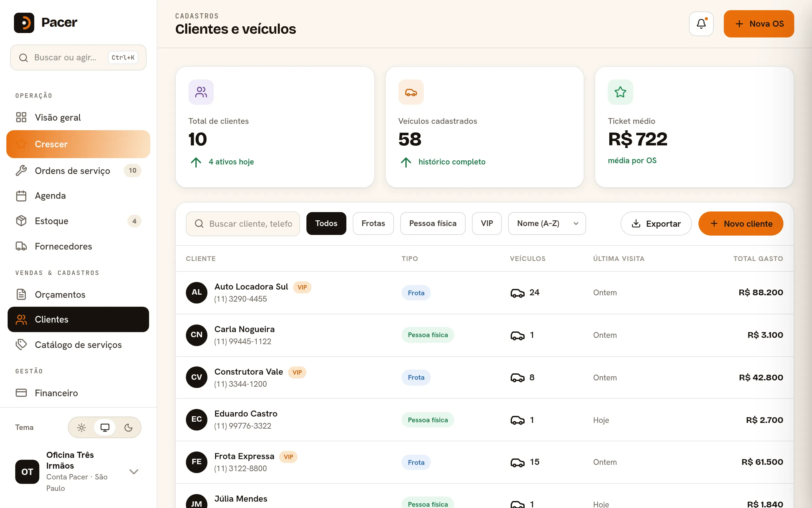Click the R$ 88.200 total
Image resolution: width=812 pixels, height=508 pixels.
pos(761,292)
